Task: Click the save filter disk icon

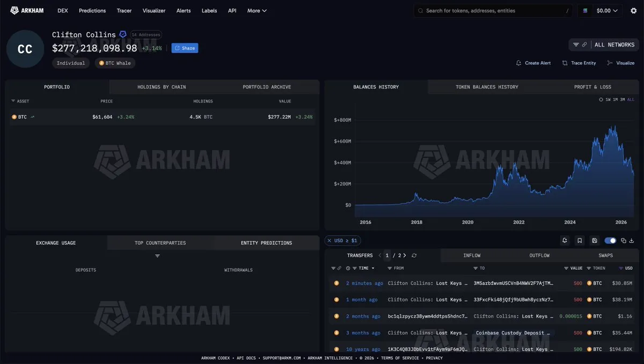Action: click(x=595, y=241)
